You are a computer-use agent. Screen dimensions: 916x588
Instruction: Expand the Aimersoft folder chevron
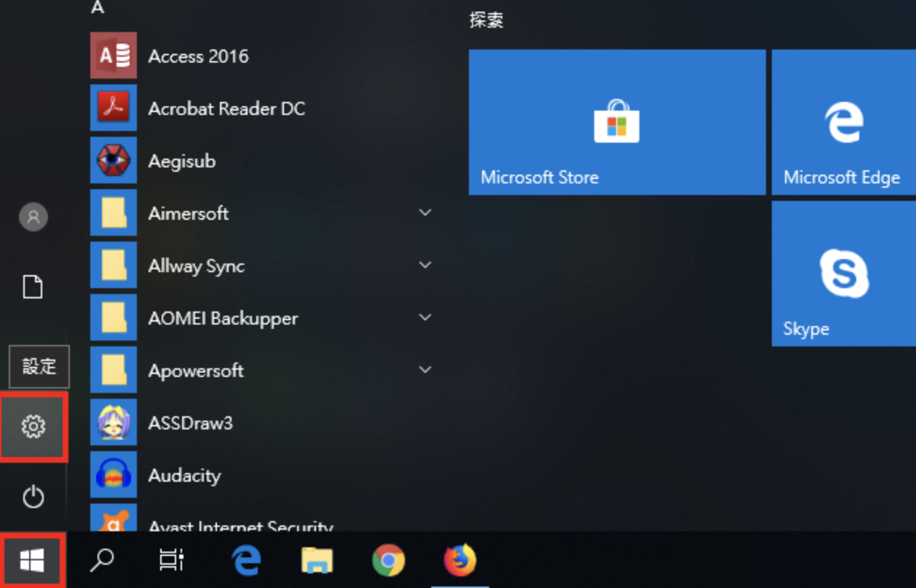[x=425, y=212]
